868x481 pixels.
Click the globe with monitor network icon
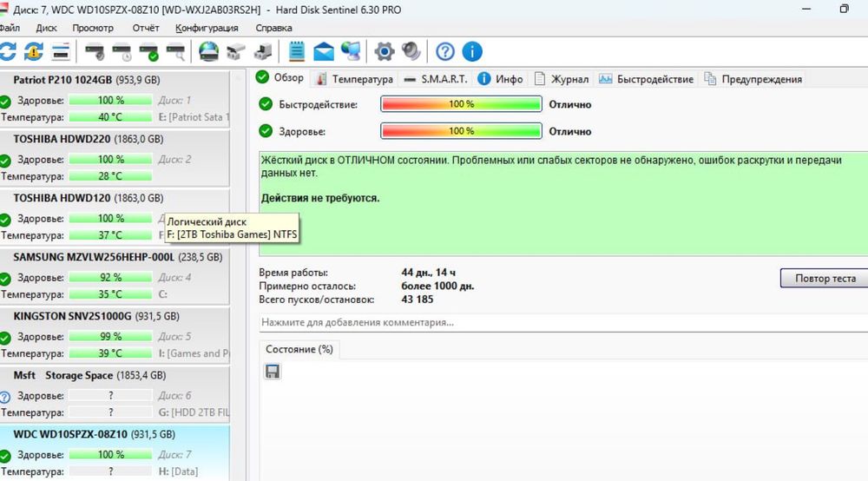point(351,51)
